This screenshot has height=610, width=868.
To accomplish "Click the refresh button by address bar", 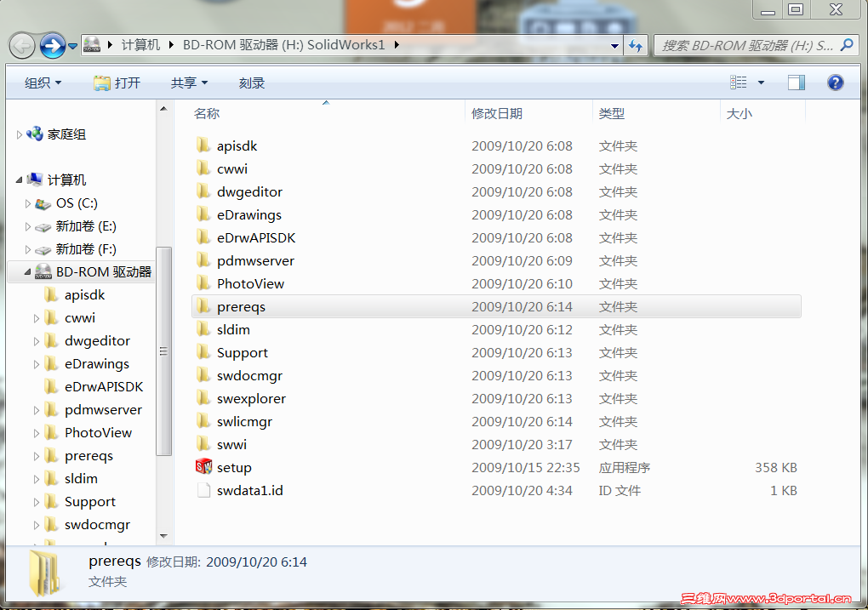I will pyautogui.click(x=636, y=45).
